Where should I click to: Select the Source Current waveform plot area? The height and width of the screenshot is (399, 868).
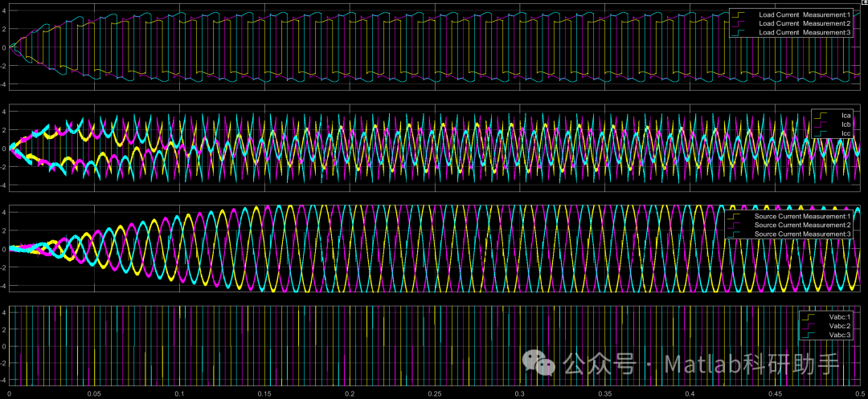(x=435, y=249)
